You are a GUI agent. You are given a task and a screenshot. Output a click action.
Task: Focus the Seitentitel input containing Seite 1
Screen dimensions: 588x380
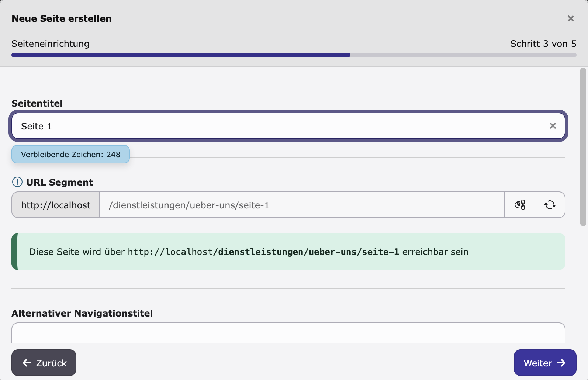pyautogui.click(x=288, y=126)
